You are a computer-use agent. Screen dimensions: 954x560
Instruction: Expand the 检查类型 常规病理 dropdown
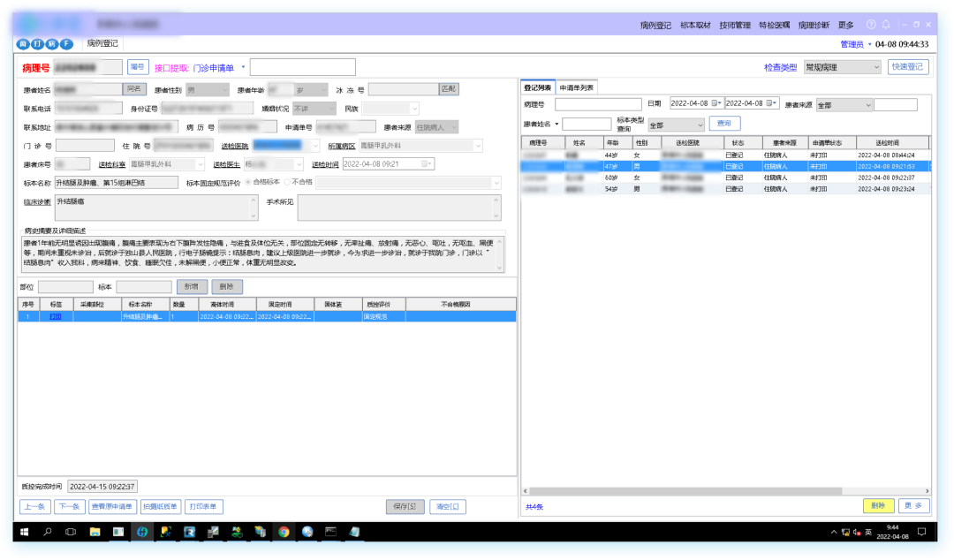click(842, 67)
